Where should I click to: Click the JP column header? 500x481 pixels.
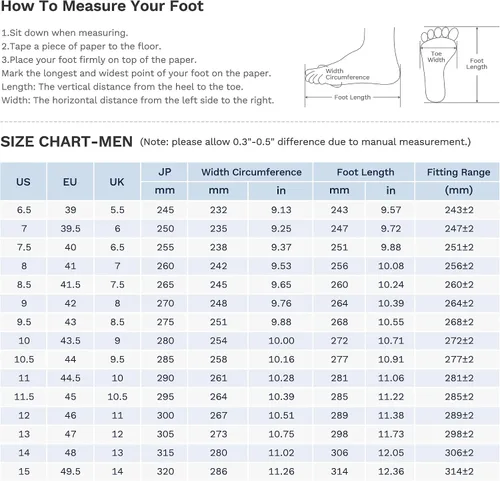(x=164, y=172)
